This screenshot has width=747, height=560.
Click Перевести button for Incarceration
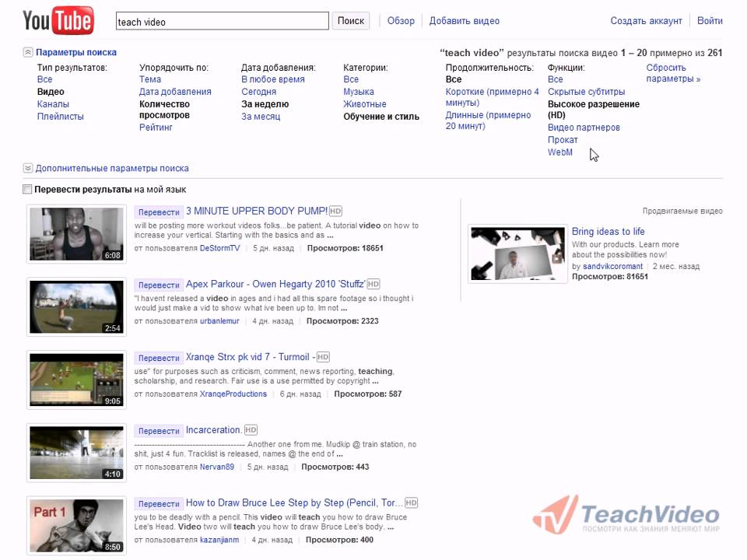[x=159, y=430]
